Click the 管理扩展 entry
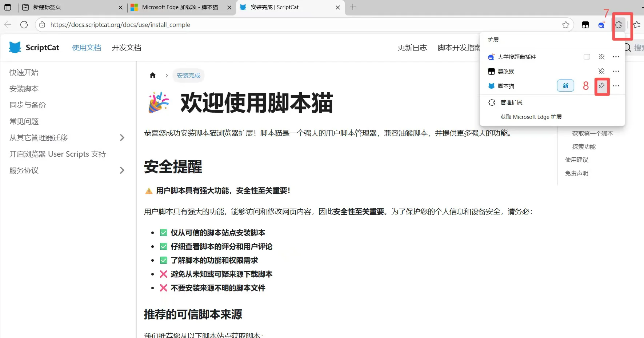The height and width of the screenshot is (338, 644). [511, 102]
